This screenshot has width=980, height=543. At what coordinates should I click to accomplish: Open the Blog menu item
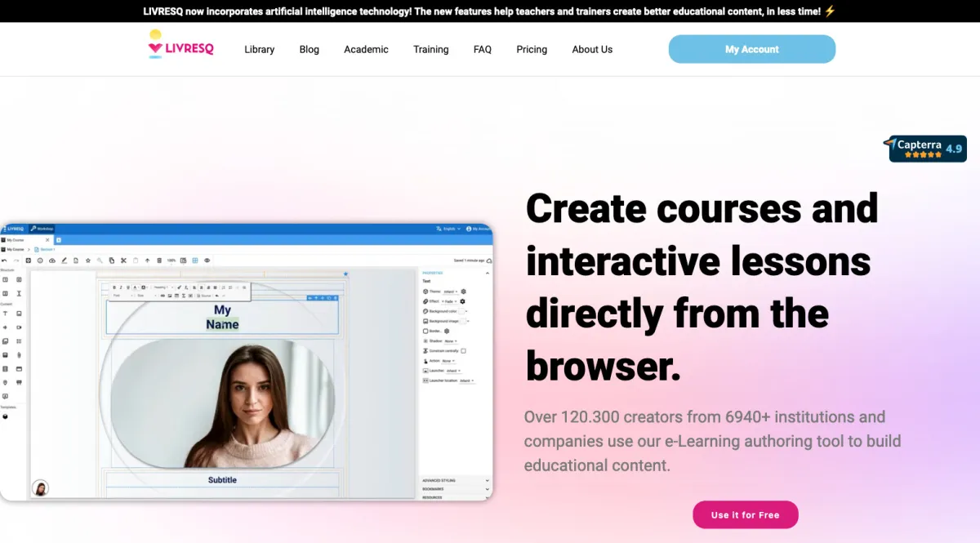[310, 50]
